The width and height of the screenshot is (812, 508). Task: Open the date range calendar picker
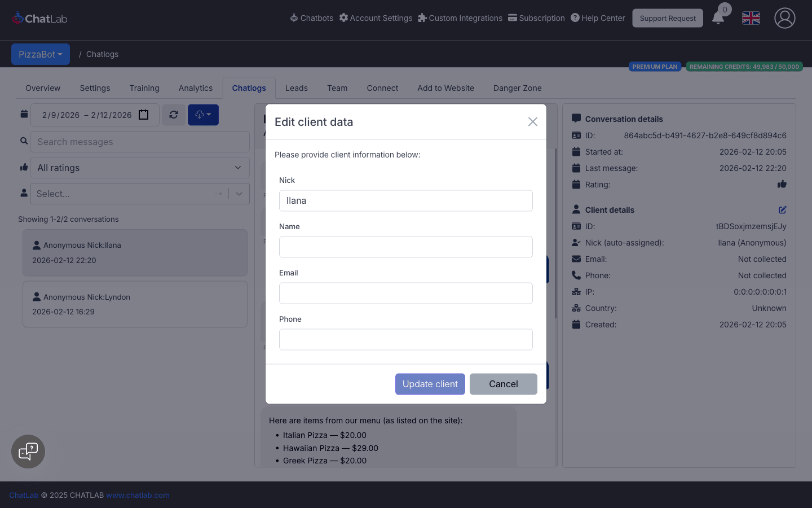pyautogui.click(x=144, y=115)
